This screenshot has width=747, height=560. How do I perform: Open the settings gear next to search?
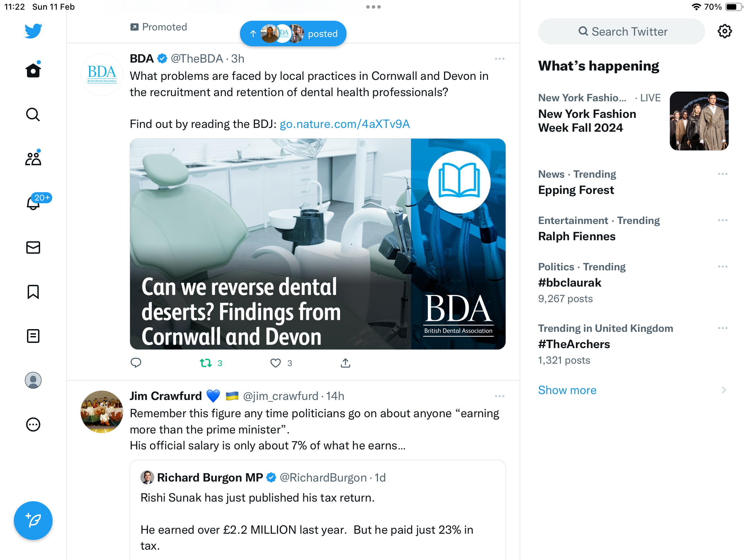point(725,31)
